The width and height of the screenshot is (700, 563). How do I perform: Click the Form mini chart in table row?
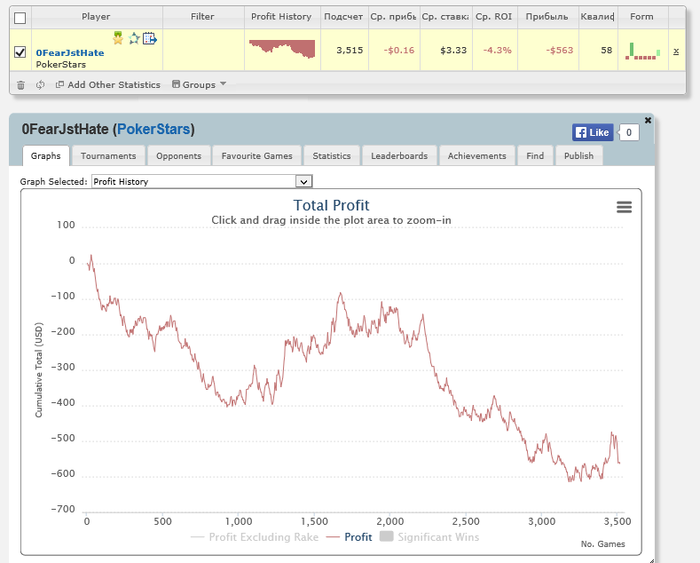(x=643, y=51)
